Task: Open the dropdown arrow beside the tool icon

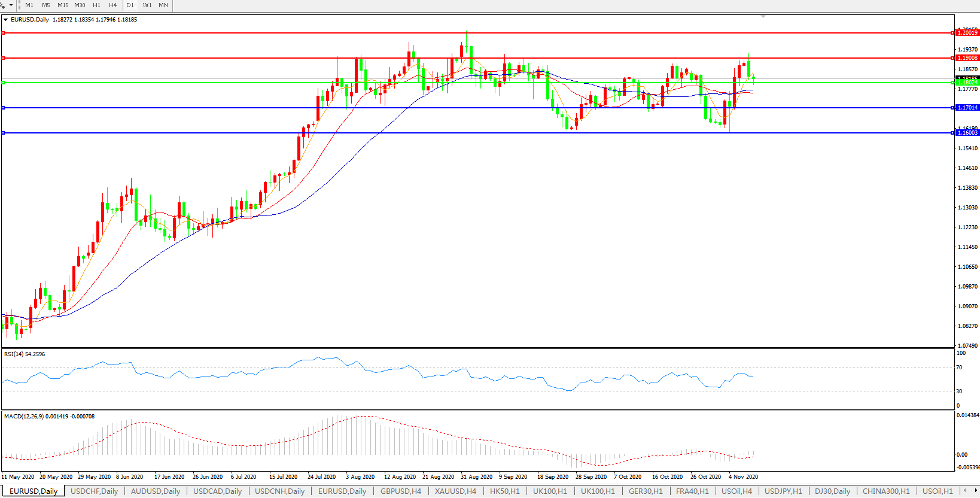Action: (x=11, y=5)
